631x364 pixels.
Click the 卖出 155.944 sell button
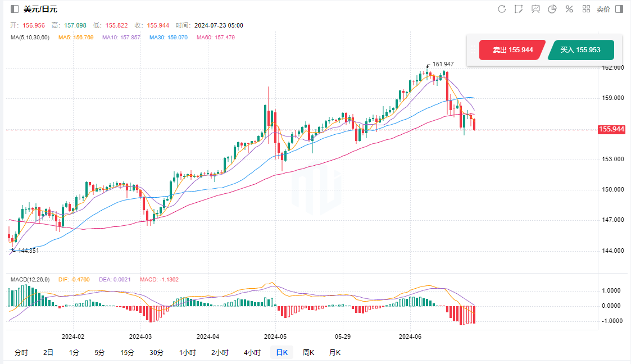[x=512, y=50]
